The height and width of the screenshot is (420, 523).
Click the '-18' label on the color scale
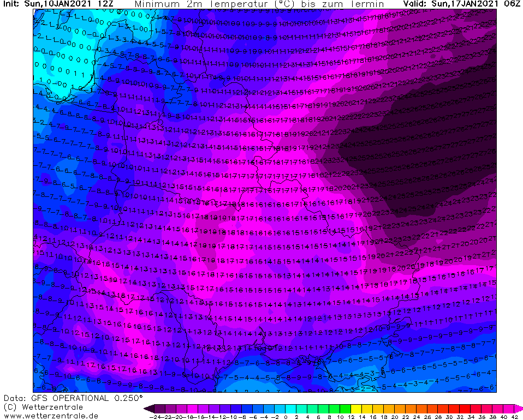tap(187, 417)
